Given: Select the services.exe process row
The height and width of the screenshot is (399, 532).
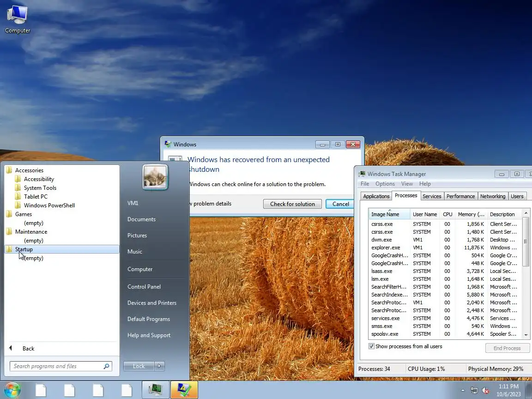Looking at the screenshot, I should [445, 318].
